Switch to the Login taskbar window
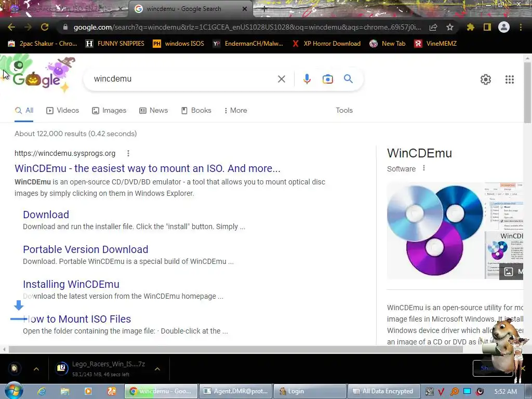The image size is (532, 399). (310, 391)
